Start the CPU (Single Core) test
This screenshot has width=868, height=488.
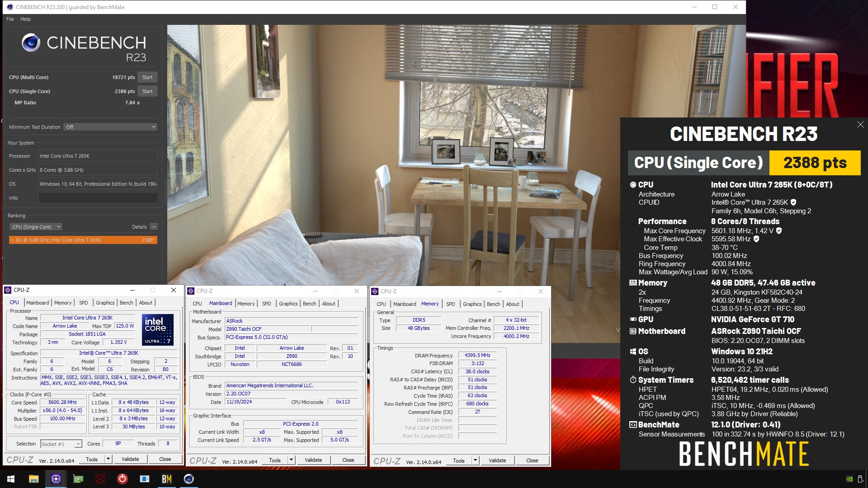tap(147, 91)
